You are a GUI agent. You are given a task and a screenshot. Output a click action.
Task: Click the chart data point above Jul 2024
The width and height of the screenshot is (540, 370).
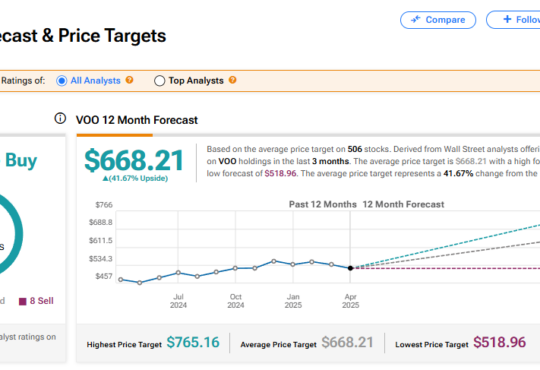click(178, 273)
